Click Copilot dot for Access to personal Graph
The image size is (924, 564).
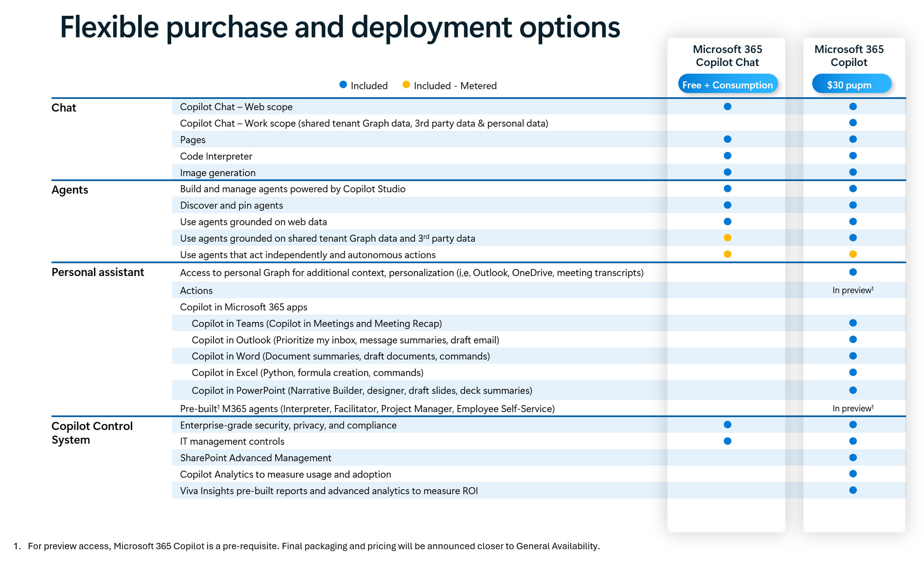(853, 272)
